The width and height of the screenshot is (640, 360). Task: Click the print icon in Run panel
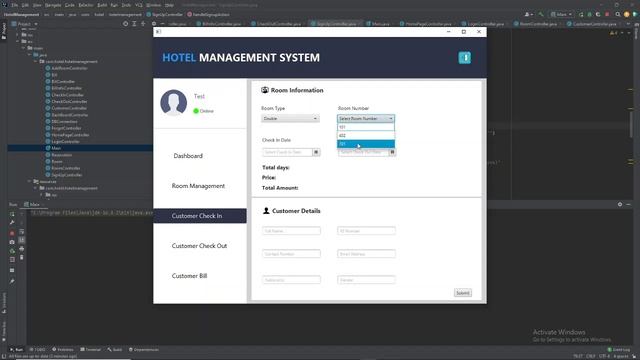click(22, 249)
